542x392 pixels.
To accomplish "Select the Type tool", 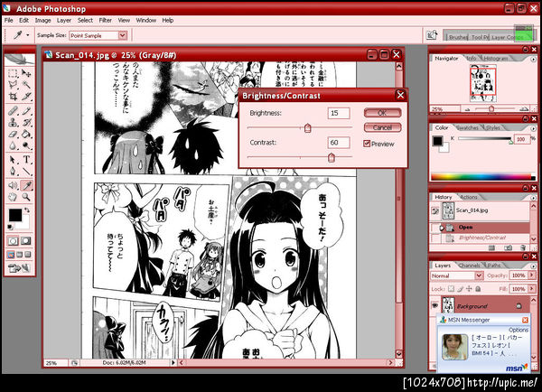I will point(26,160).
